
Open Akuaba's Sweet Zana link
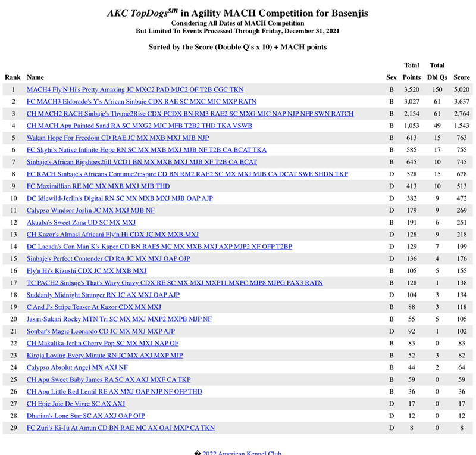coord(81,223)
